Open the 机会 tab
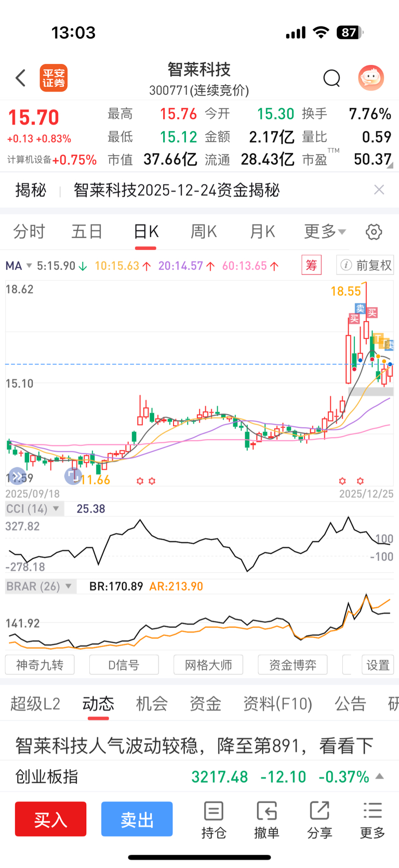The height and width of the screenshot is (868, 399). (x=152, y=704)
